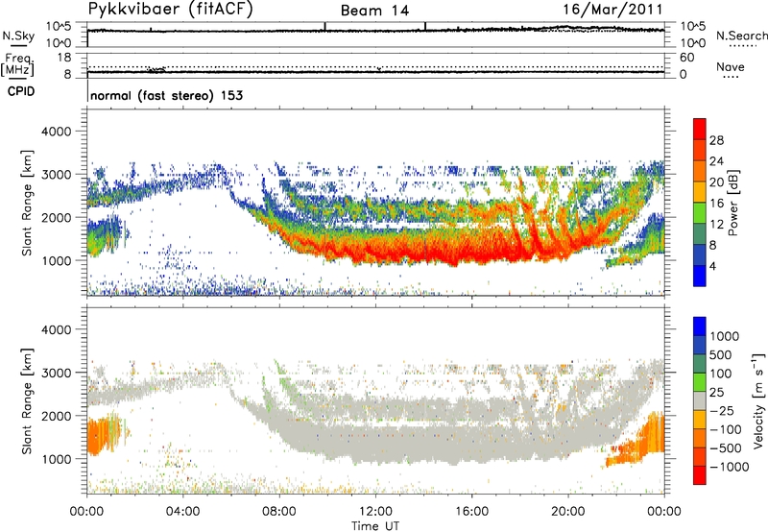Click the -500 label on velocity colorbar

pos(726,448)
